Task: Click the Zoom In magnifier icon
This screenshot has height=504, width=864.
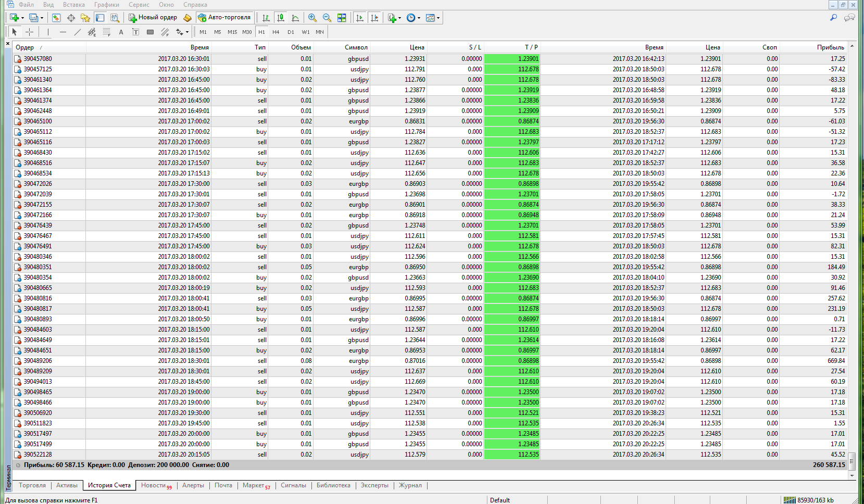Action: click(312, 18)
